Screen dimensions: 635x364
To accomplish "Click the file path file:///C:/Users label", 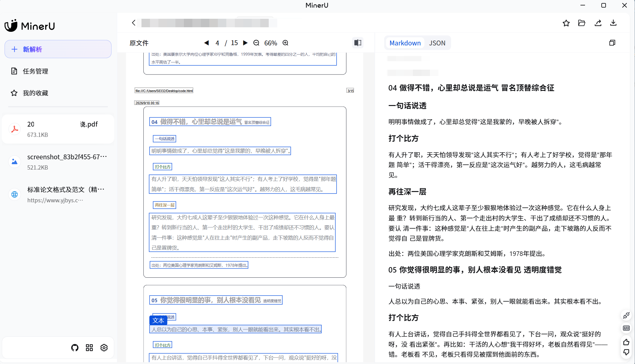I will click(164, 91).
